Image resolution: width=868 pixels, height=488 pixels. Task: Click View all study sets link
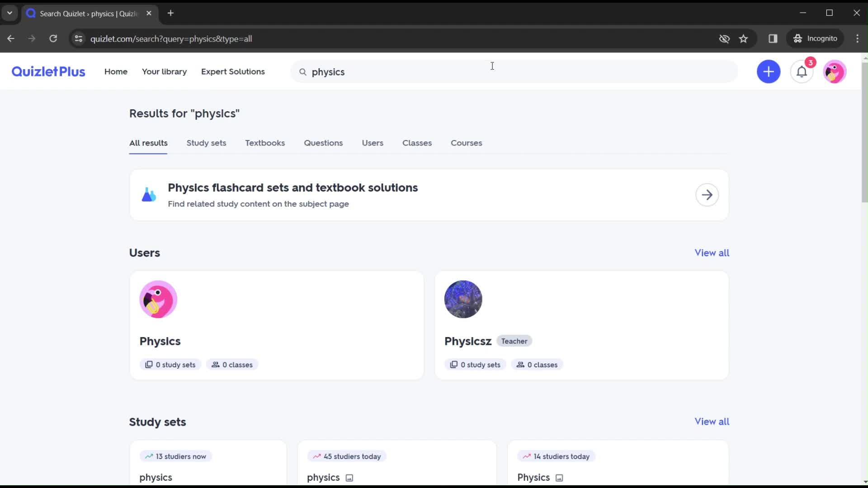[x=712, y=421]
